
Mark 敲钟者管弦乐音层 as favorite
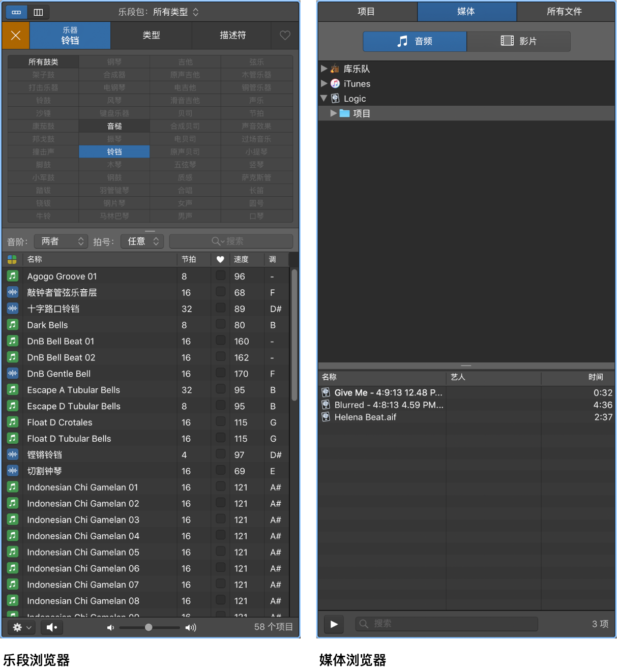(220, 292)
